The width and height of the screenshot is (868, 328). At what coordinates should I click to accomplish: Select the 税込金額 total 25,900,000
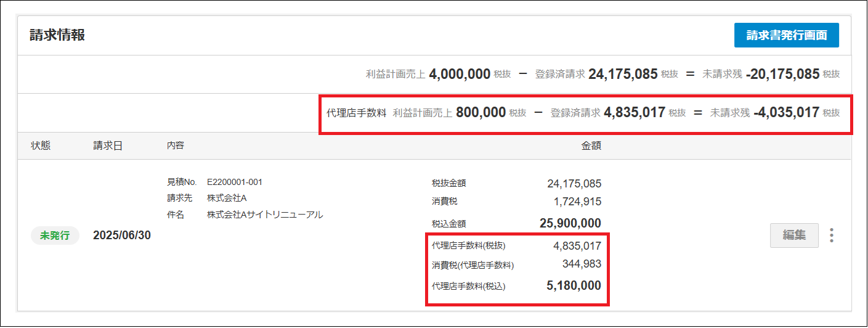pyautogui.click(x=569, y=223)
